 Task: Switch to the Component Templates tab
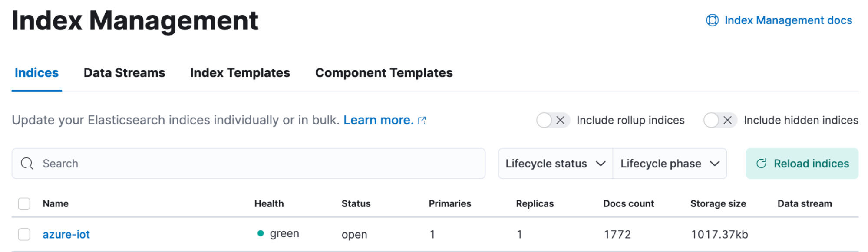click(x=384, y=73)
